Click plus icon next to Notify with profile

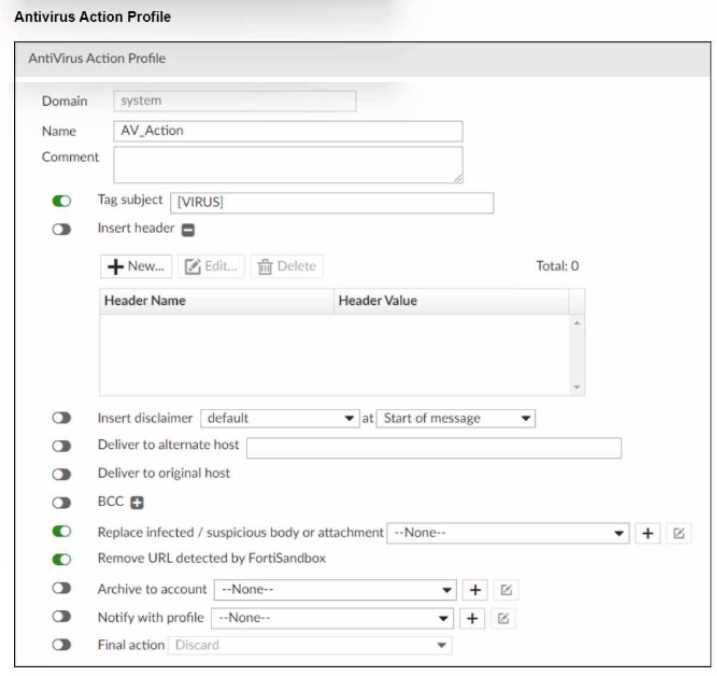point(476,618)
